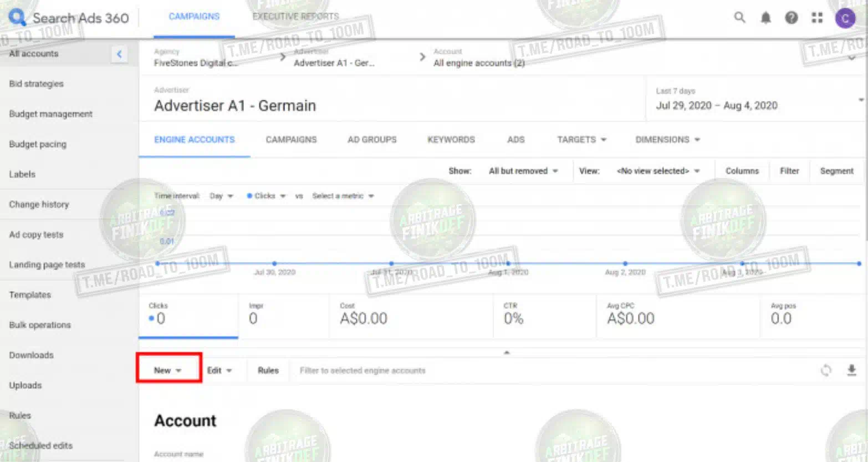Click the Filter button
Viewport: 868px width, 462px height.
[x=789, y=171]
